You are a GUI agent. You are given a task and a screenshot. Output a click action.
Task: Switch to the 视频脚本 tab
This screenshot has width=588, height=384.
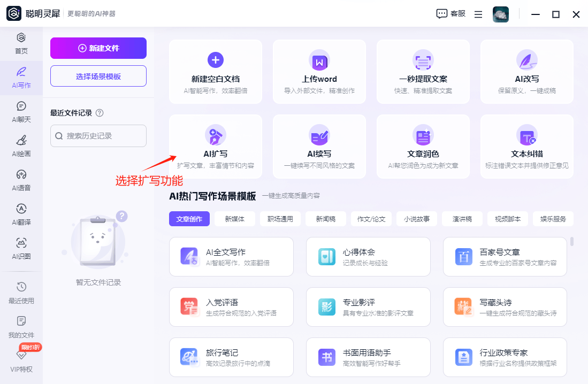(508, 219)
